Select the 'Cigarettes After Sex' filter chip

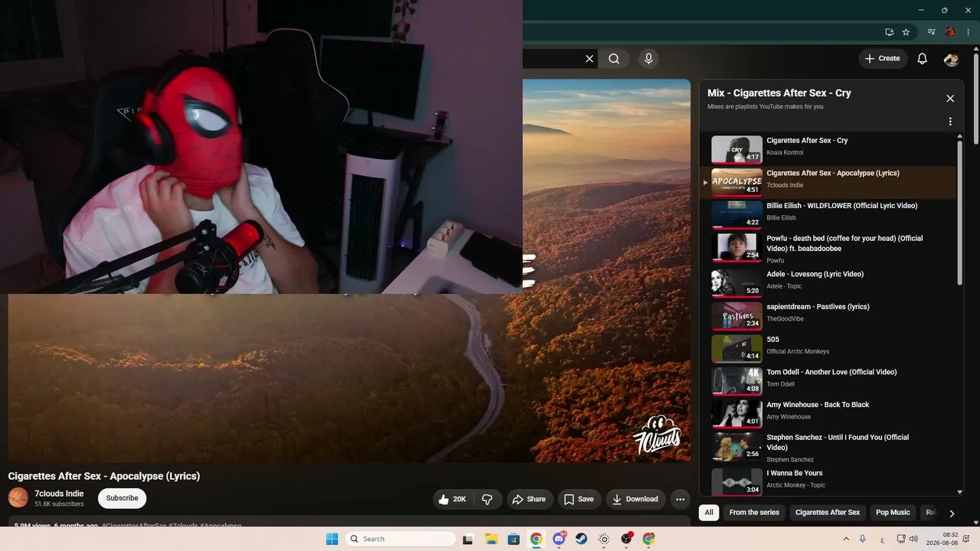[x=828, y=513]
